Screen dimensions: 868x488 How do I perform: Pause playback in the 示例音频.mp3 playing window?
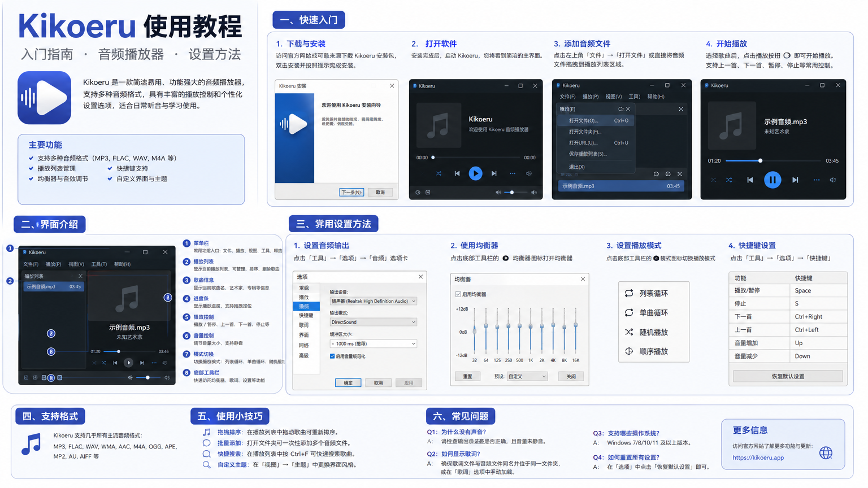pos(772,180)
